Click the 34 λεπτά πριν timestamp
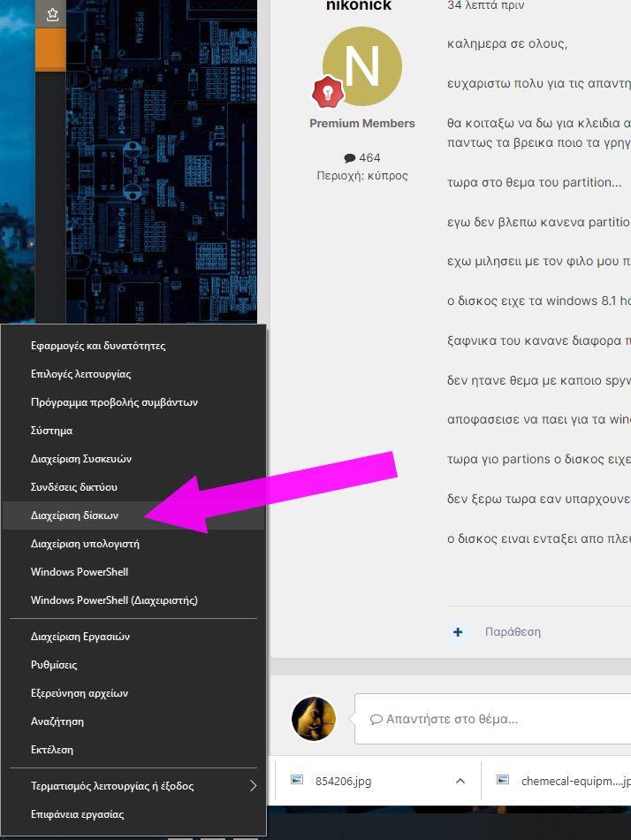The height and width of the screenshot is (840, 631). click(486, 6)
